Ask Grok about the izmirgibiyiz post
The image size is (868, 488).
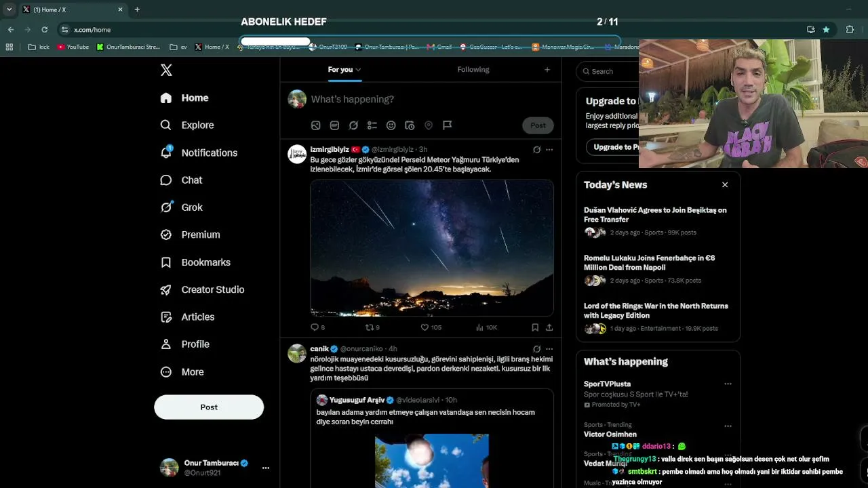click(536, 150)
